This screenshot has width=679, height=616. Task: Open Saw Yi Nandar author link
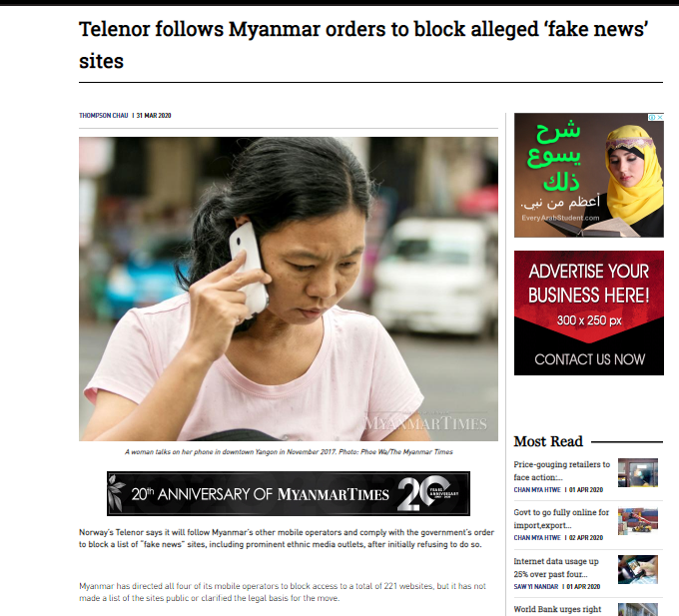point(536,587)
